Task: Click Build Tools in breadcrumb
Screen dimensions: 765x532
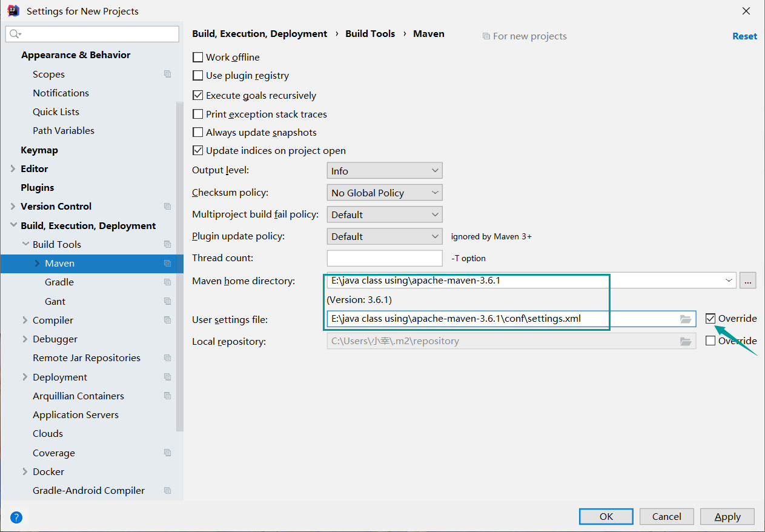Action: [370, 34]
